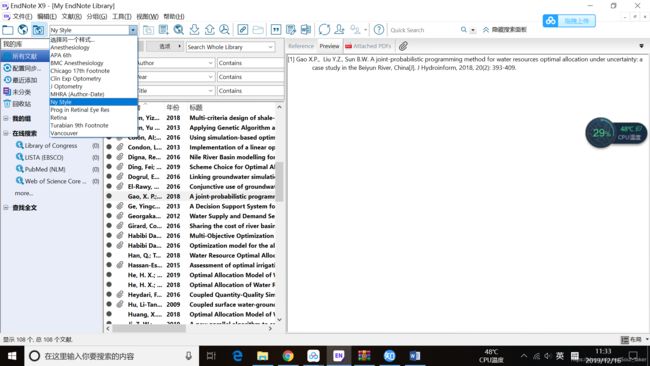Toggle read status dot for Ding, Fei row
Image resolution: width=650 pixels, height=366 pixels.
click(109, 167)
